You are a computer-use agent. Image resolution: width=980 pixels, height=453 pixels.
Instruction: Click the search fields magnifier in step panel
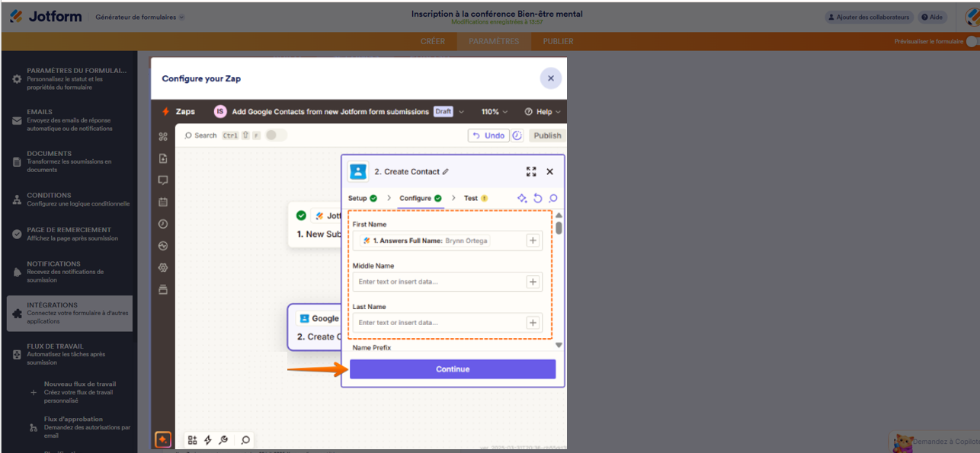point(553,198)
